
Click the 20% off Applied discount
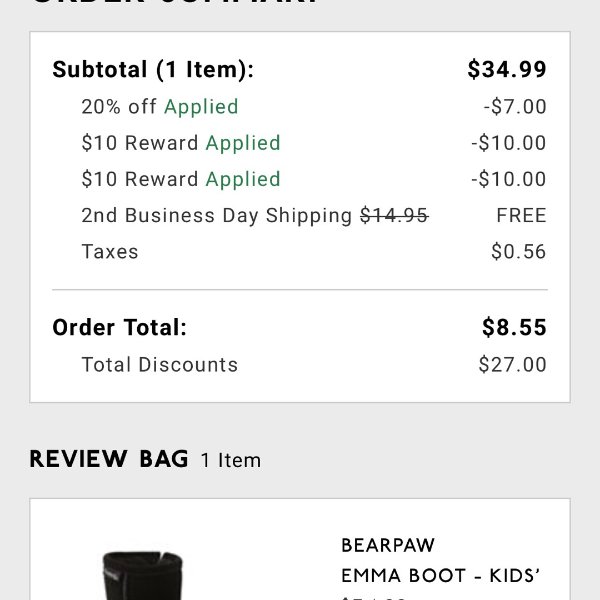tap(160, 107)
